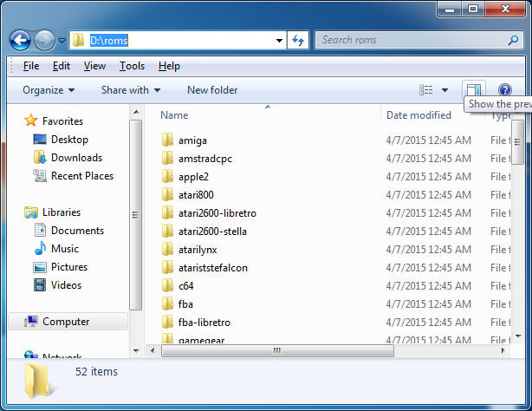Expand the Organize dropdown
The image size is (532, 411).
pos(49,90)
